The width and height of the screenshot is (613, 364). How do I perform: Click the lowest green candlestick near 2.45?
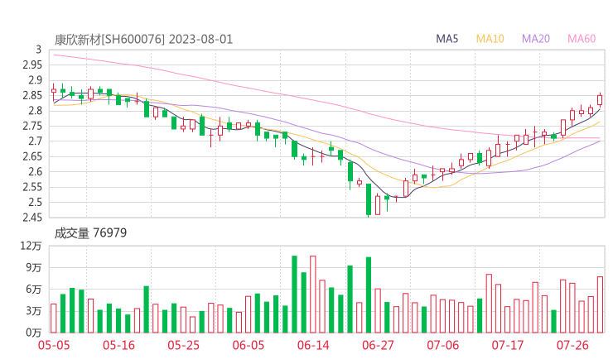point(369,199)
